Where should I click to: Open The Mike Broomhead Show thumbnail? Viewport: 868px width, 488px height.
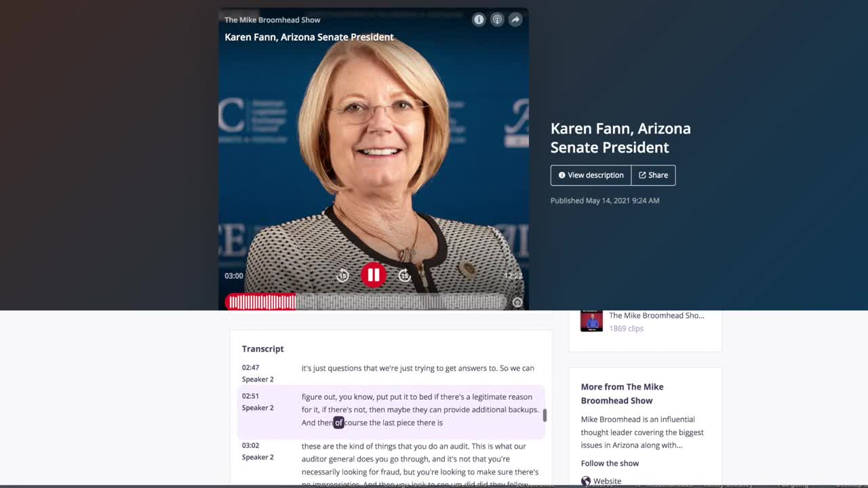[x=591, y=321]
